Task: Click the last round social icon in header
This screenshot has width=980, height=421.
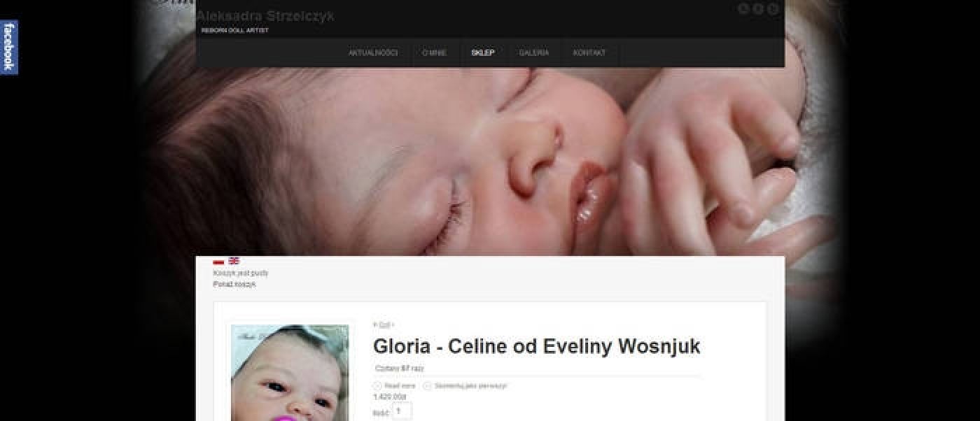Action: pyautogui.click(x=773, y=9)
